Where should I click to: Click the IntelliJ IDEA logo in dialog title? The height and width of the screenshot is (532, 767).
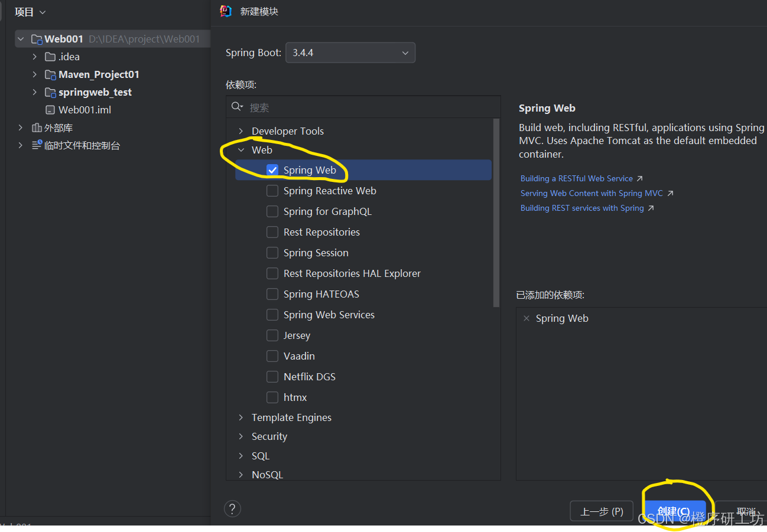click(226, 11)
